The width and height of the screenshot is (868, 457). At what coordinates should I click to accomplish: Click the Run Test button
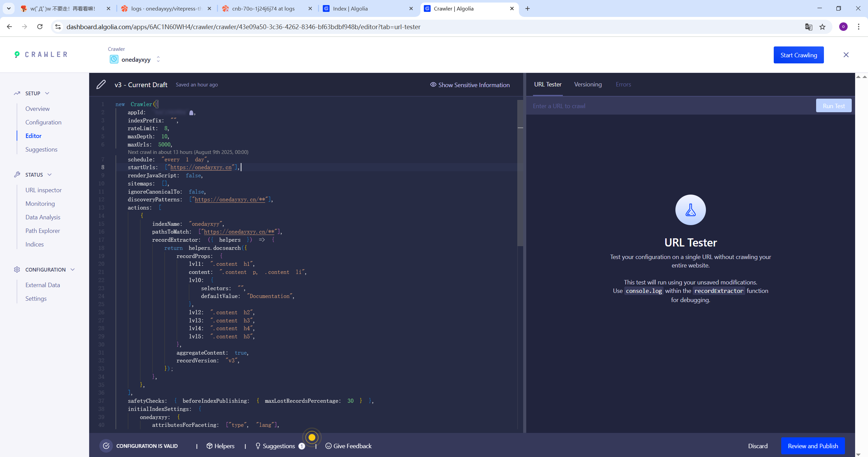tap(834, 106)
